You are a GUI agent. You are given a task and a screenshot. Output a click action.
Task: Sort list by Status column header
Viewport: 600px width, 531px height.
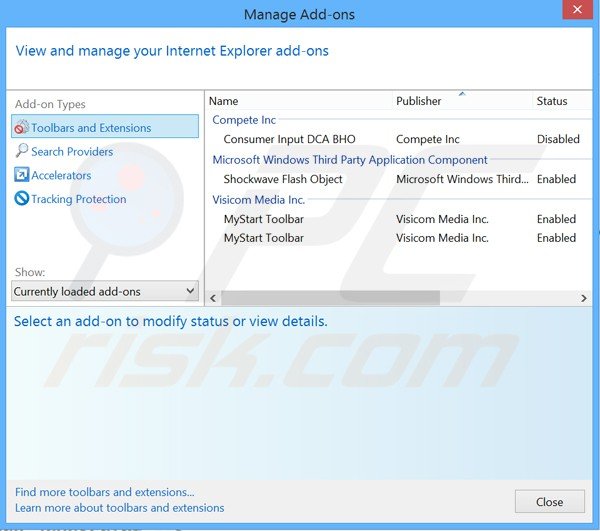tap(552, 101)
